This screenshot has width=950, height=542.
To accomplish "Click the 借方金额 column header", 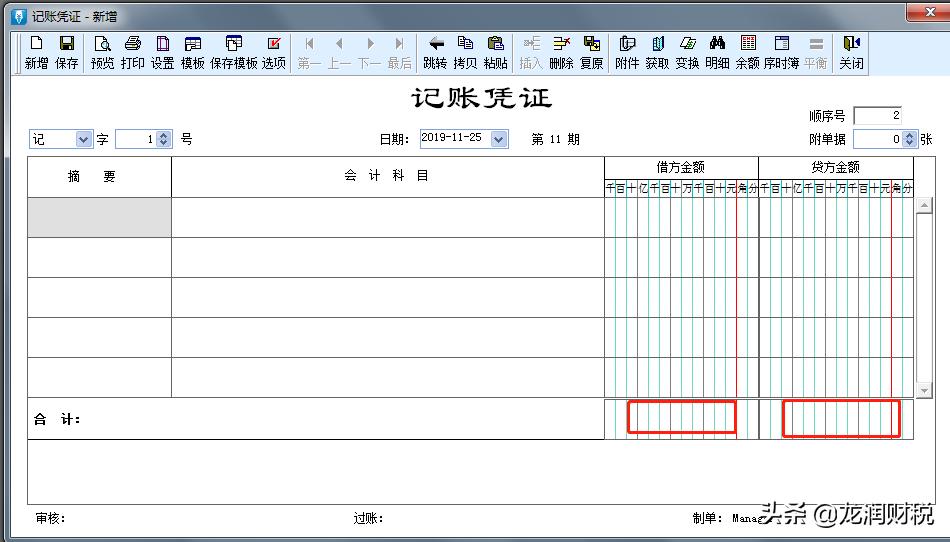I will 681,168.
